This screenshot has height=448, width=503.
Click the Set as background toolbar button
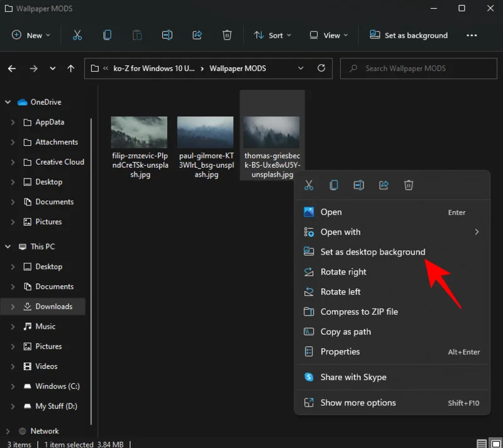[408, 35]
